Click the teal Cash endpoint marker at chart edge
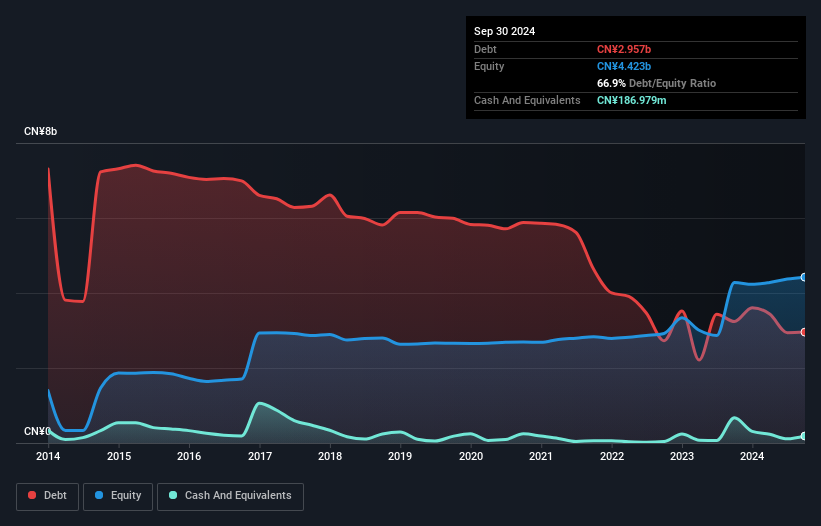The image size is (821, 526). coord(804,436)
